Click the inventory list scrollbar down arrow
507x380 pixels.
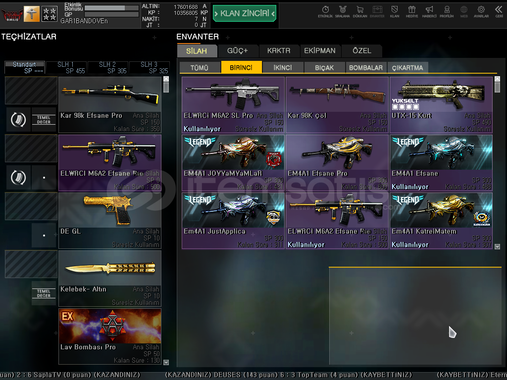pos(497,247)
